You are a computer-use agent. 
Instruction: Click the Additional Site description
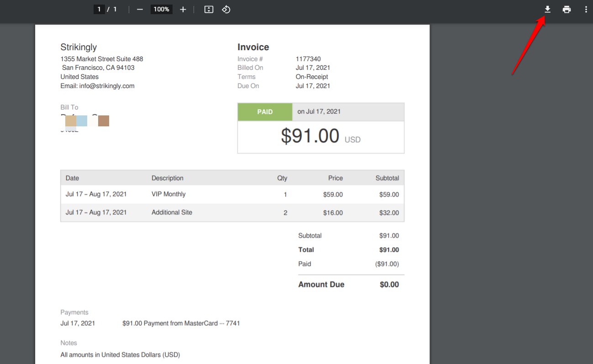coord(172,212)
